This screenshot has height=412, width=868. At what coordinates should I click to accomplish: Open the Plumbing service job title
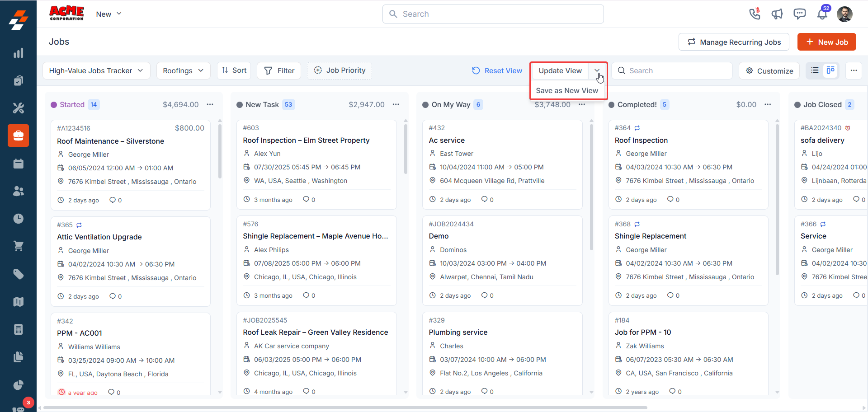[458, 332]
